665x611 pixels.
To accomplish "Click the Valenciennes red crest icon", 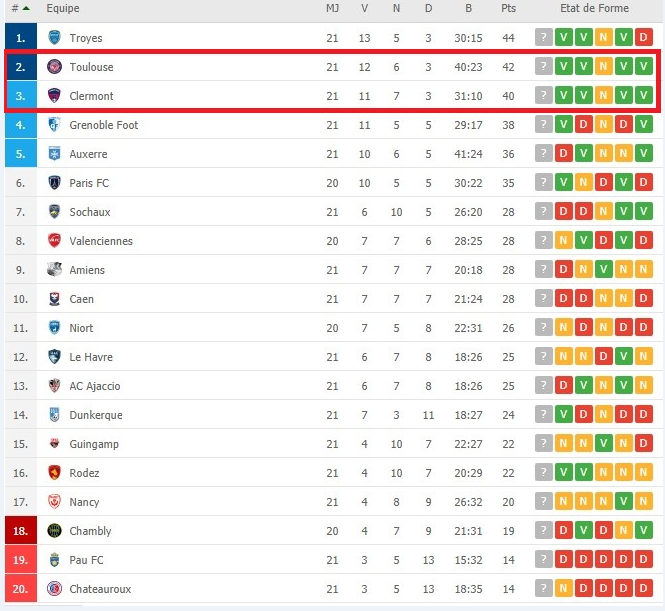I will click(54, 241).
